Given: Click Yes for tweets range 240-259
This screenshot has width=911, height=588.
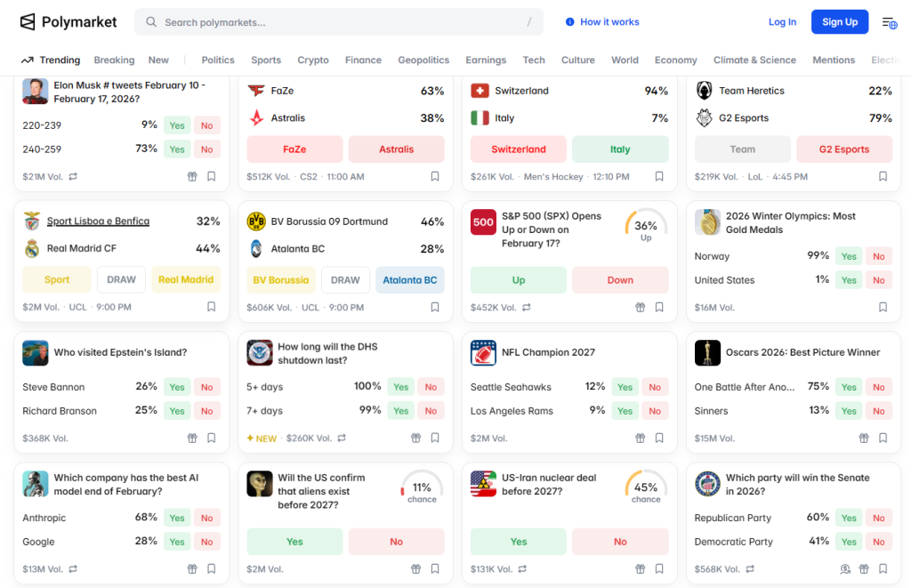Looking at the screenshot, I should point(177,149).
